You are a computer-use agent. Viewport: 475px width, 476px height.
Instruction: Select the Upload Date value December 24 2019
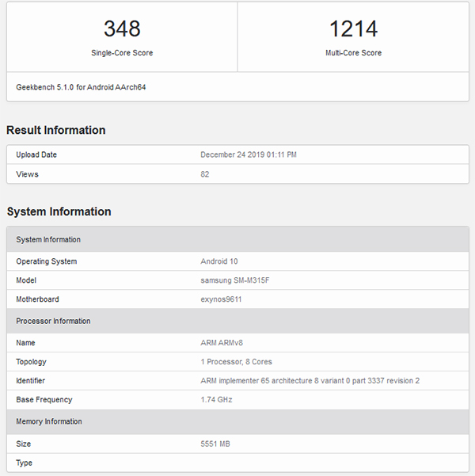click(x=249, y=154)
